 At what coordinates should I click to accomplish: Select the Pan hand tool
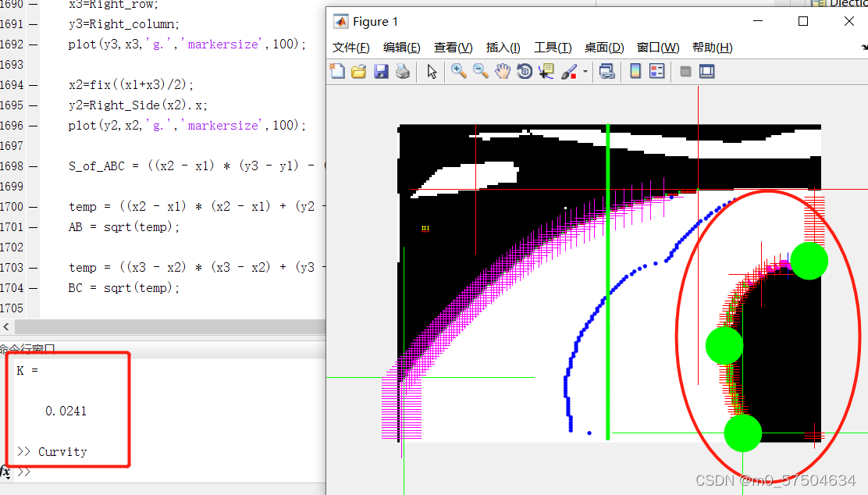(x=503, y=71)
